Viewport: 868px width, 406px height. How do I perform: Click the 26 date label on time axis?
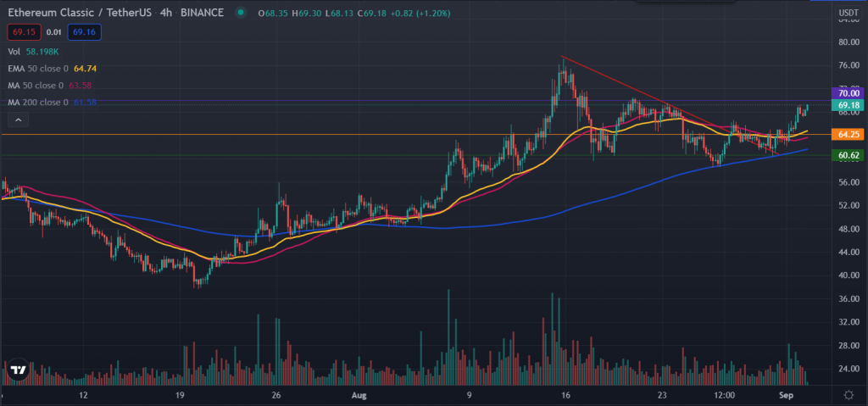pyautogui.click(x=277, y=396)
